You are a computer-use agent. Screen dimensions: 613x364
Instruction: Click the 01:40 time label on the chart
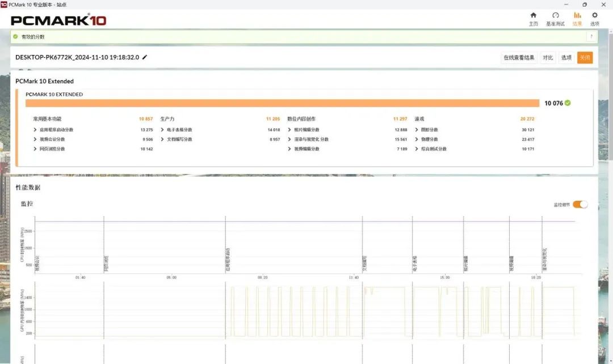click(x=80, y=277)
